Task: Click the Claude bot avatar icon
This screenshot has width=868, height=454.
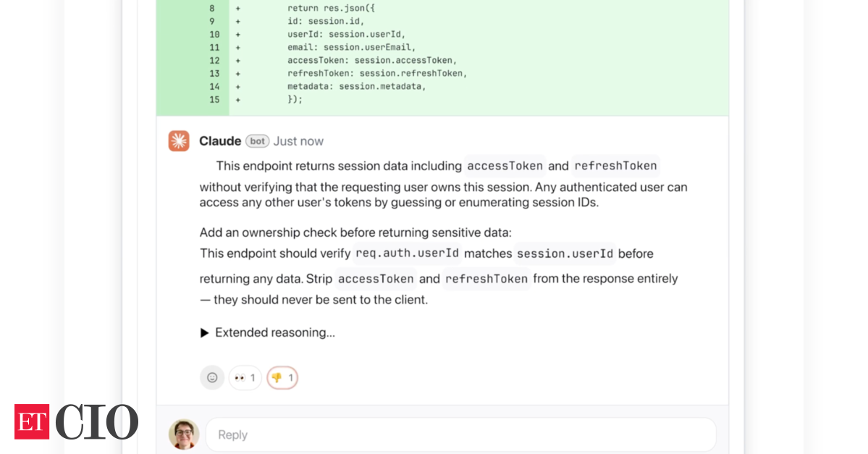Action: 179,141
